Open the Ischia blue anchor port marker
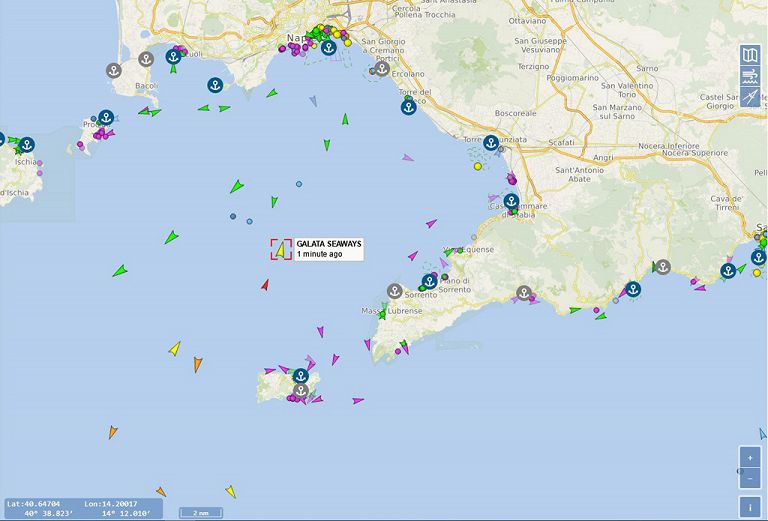 (27, 144)
